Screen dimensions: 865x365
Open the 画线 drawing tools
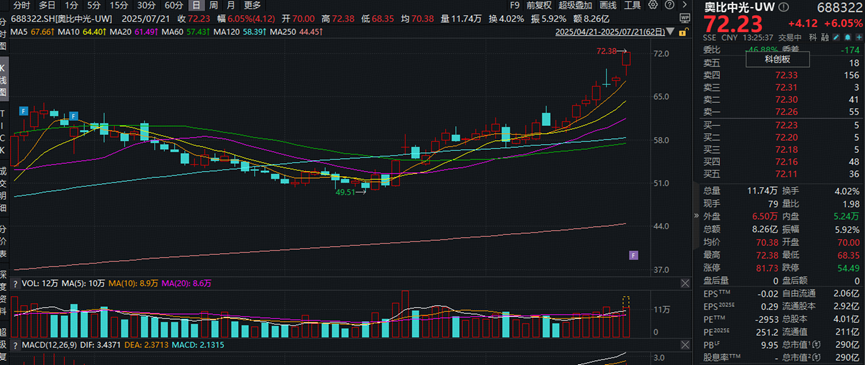(608, 6)
